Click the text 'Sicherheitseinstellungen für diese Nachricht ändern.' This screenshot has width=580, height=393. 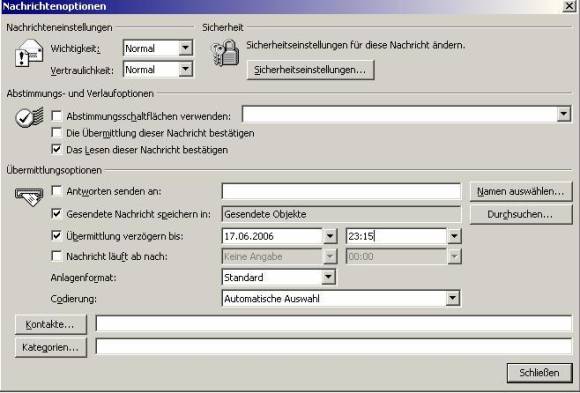pos(355,45)
